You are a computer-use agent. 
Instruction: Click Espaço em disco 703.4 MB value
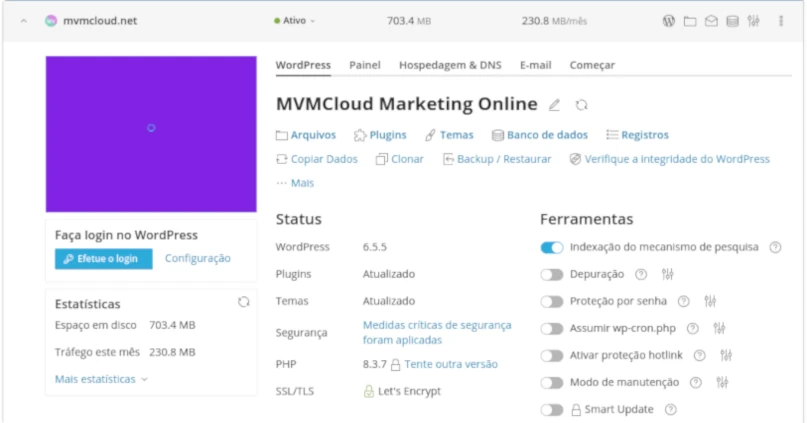pyautogui.click(x=172, y=325)
